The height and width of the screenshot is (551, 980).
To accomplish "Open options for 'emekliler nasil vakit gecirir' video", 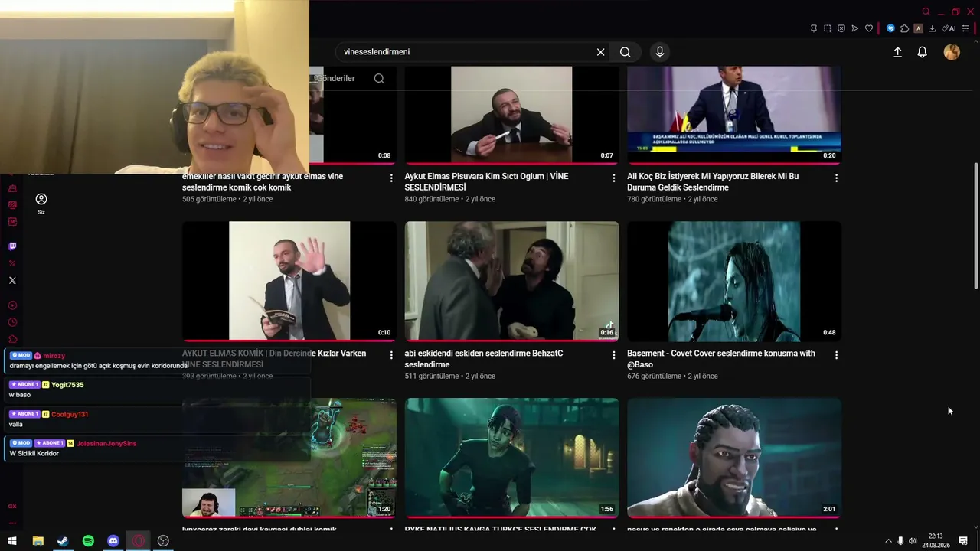I will pos(391,178).
